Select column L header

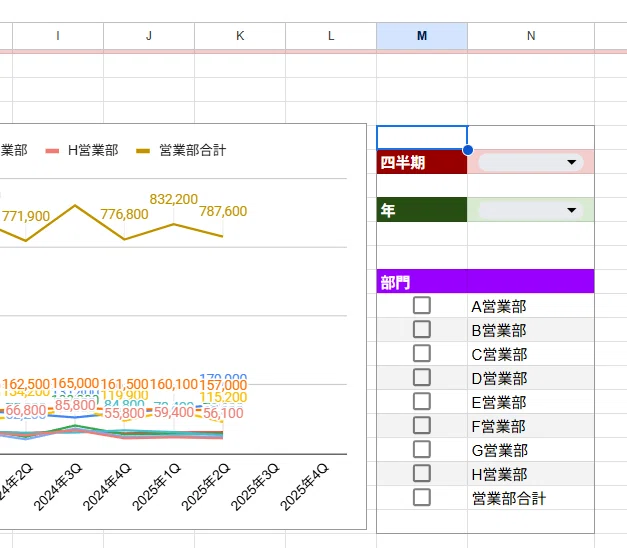point(331,36)
